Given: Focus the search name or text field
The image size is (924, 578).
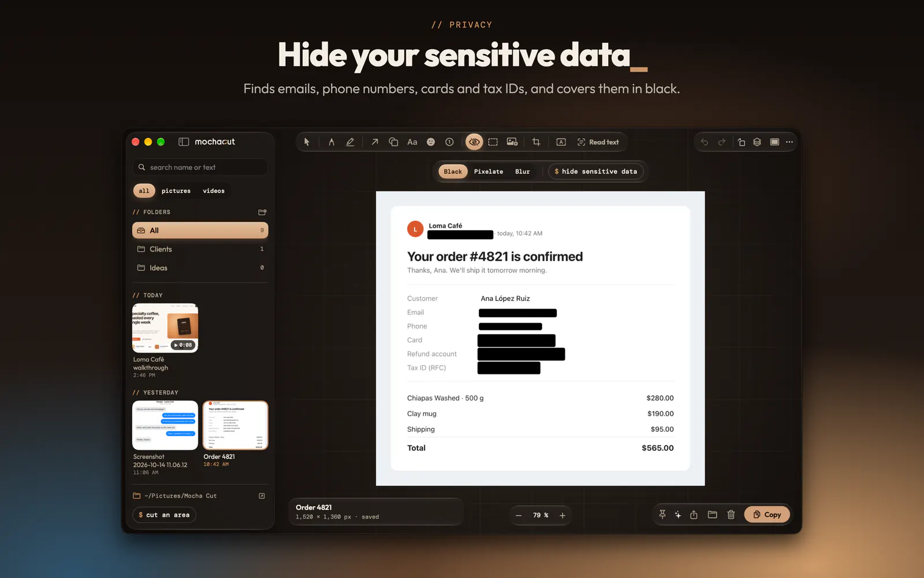Looking at the screenshot, I should coord(200,168).
